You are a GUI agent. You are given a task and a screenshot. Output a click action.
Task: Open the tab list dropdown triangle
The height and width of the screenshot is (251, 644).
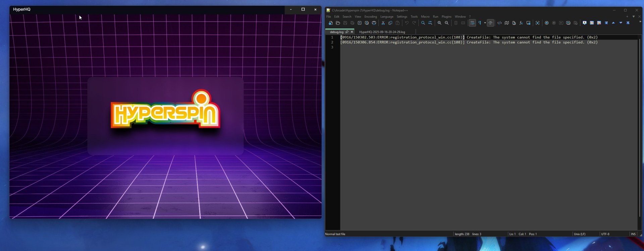634,16
